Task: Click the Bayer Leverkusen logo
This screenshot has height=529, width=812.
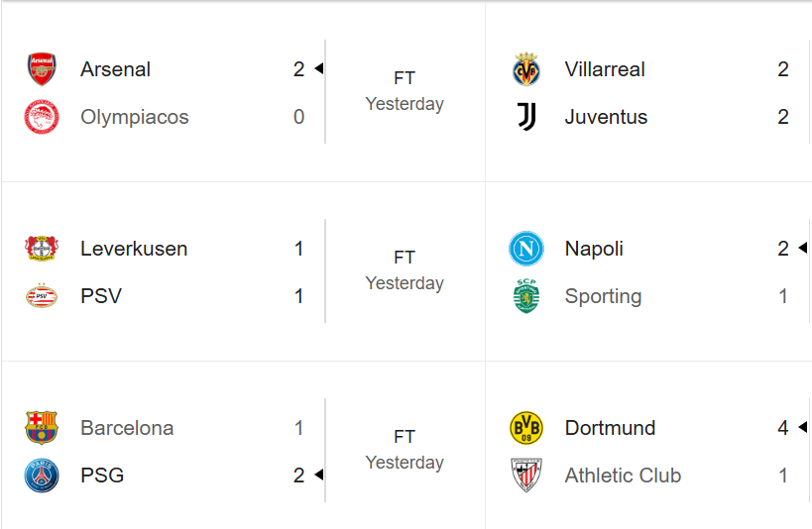Action: pyautogui.click(x=42, y=249)
